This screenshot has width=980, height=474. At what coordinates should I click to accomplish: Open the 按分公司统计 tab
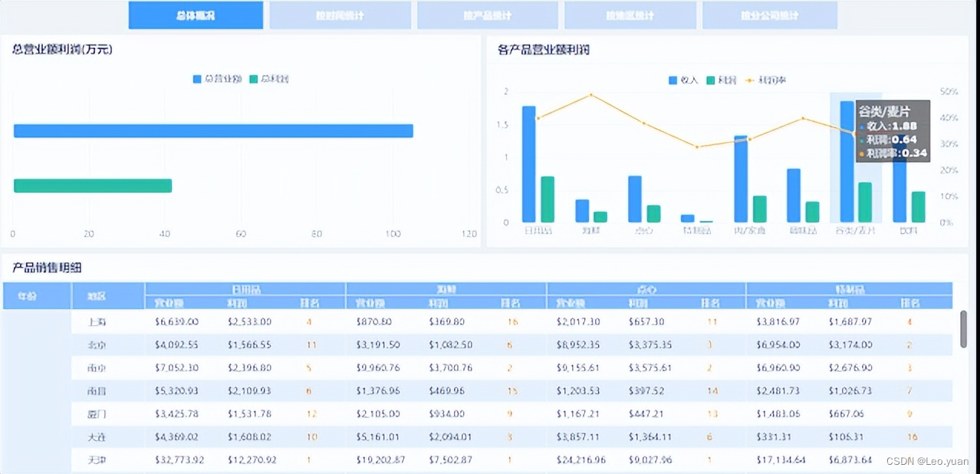[770, 15]
